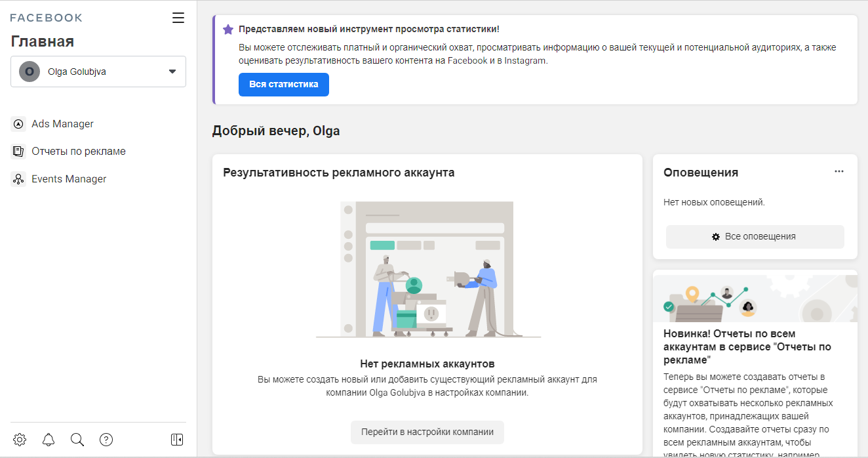
Task: Open the help question mark icon
Action: 106,440
